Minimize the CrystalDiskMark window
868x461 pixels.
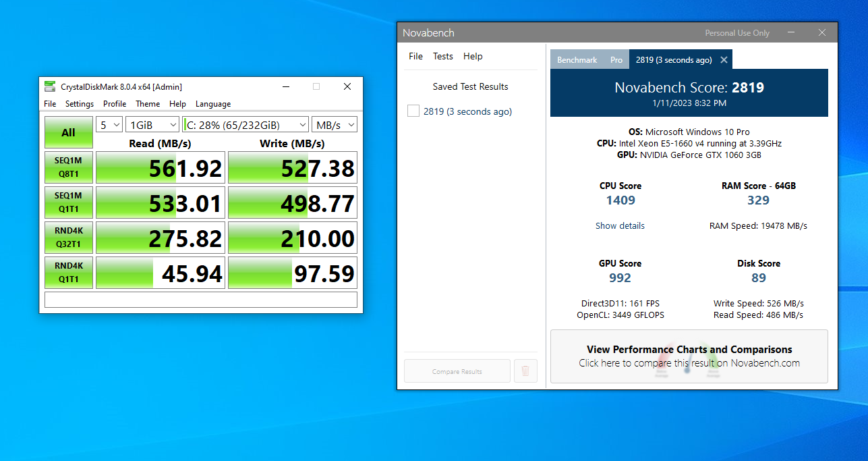(285, 86)
